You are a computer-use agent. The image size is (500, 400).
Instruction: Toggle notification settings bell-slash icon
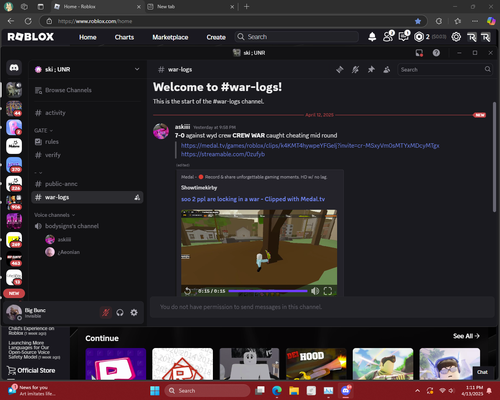pyautogui.click(x=355, y=69)
